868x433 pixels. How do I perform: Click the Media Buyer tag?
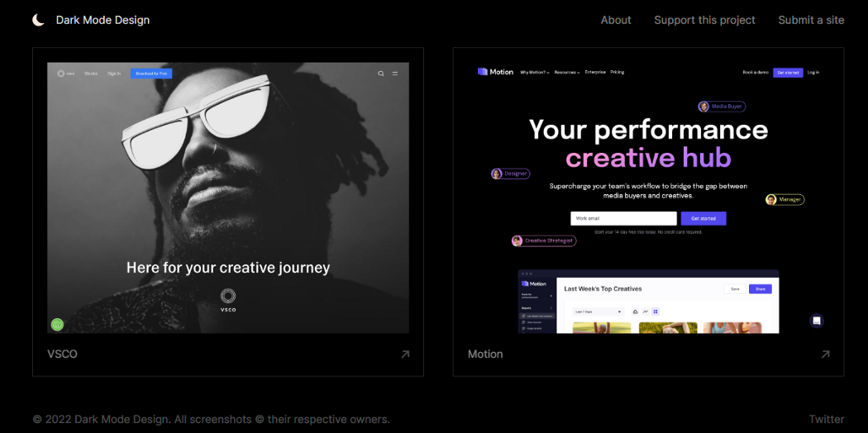click(x=722, y=106)
